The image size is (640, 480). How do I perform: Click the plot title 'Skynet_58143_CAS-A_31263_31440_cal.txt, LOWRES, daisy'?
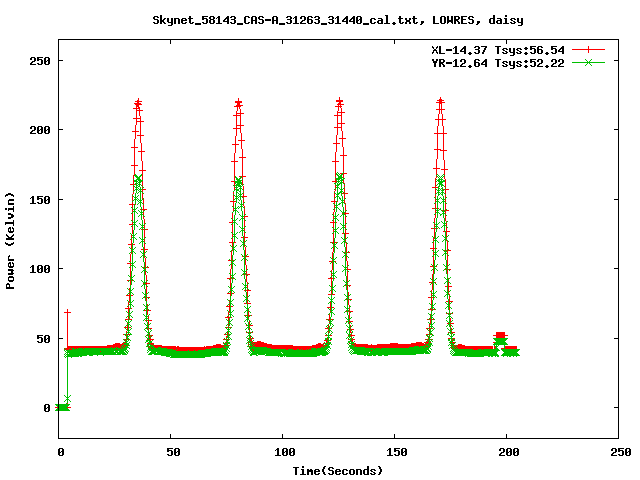338,20
